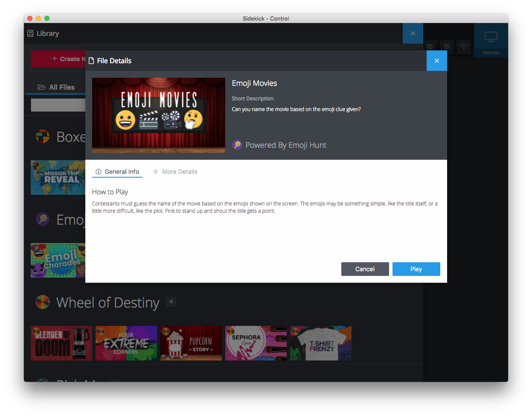Click the File Details title text

point(114,61)
